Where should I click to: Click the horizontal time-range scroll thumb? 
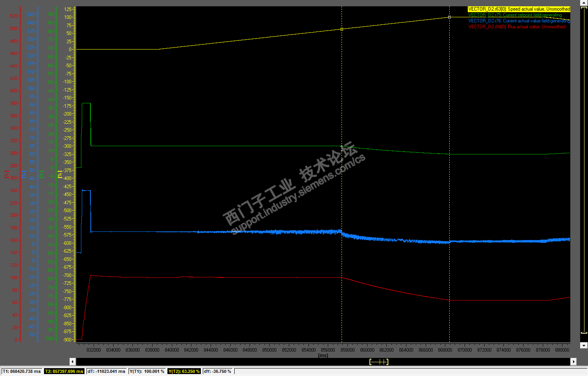[x=379, y=361]
